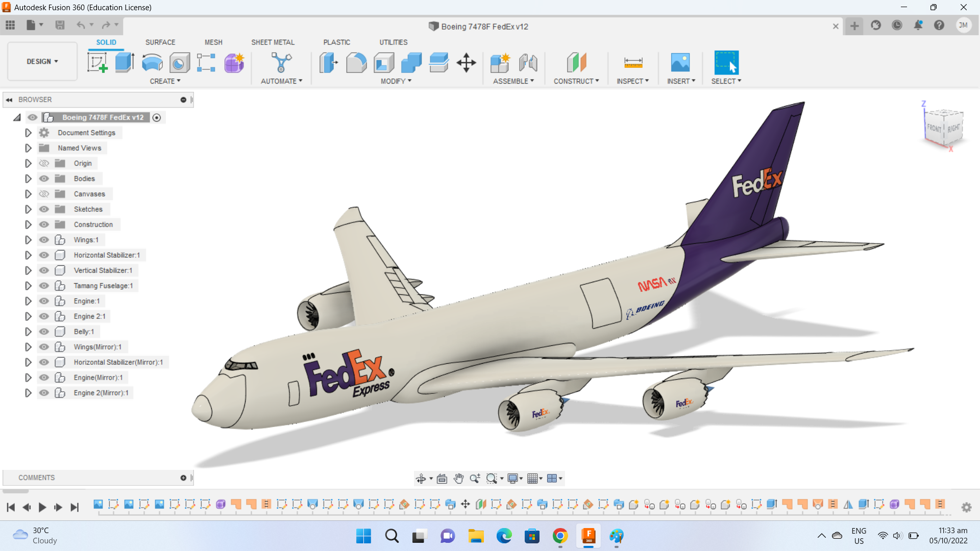
Task: Open the CREATE dropdown menu
Action: (x=165, y=81)
